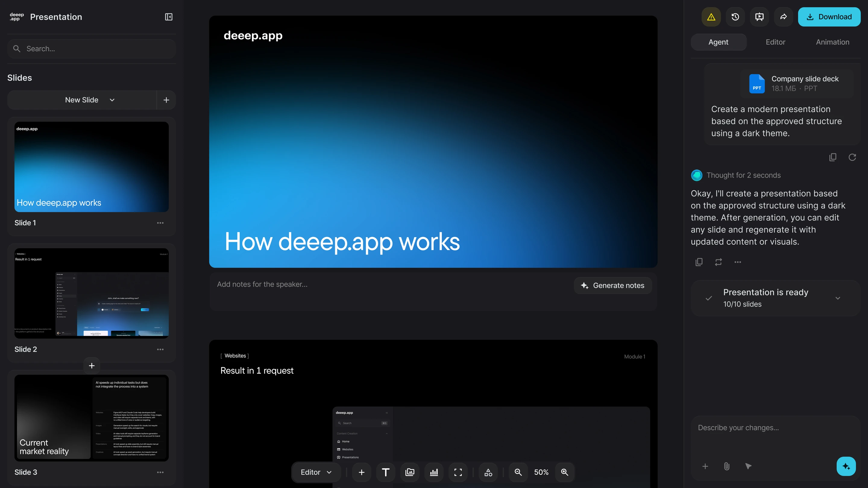Click deeep.app text on main slide
This screenshot has width=868, height=488.
tap(253, 35)
